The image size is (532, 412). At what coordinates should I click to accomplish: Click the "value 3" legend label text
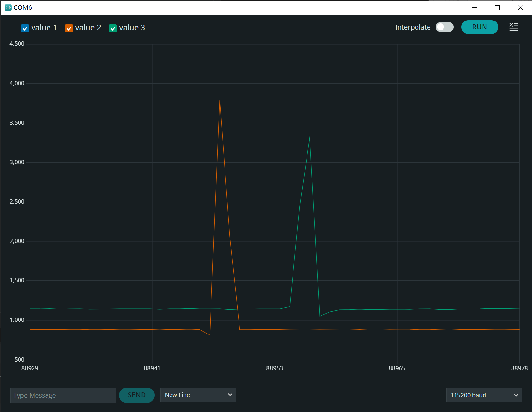(132, 28)
